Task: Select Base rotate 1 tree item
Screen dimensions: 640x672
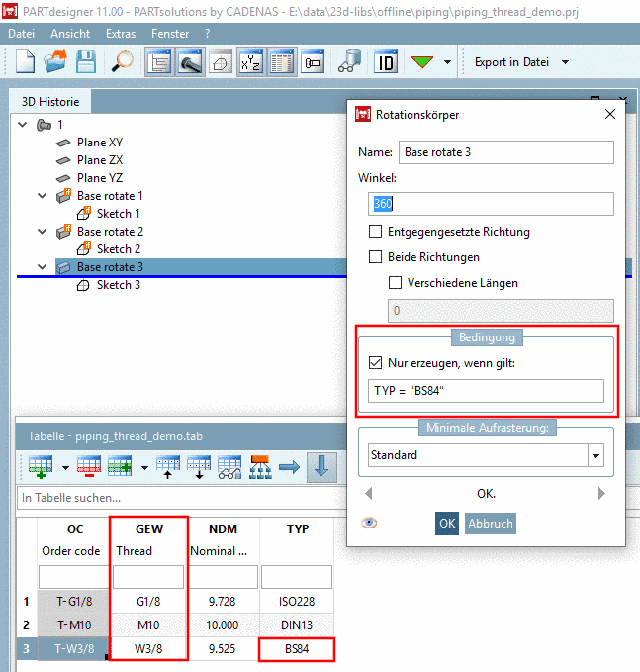Action: point(110,196)
